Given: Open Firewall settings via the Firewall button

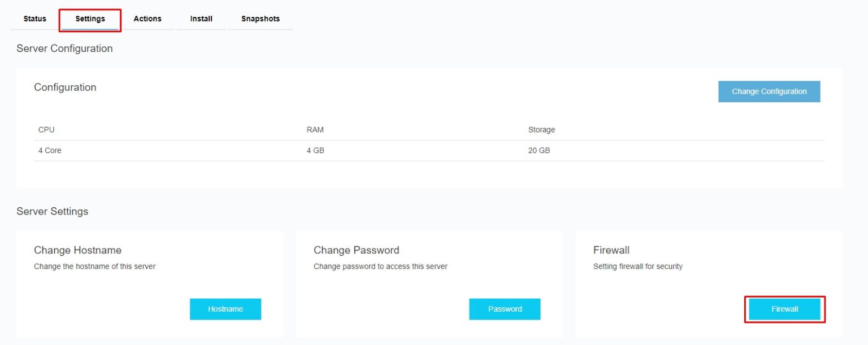Looking at the screenshot, I should (x=784, y=309).
